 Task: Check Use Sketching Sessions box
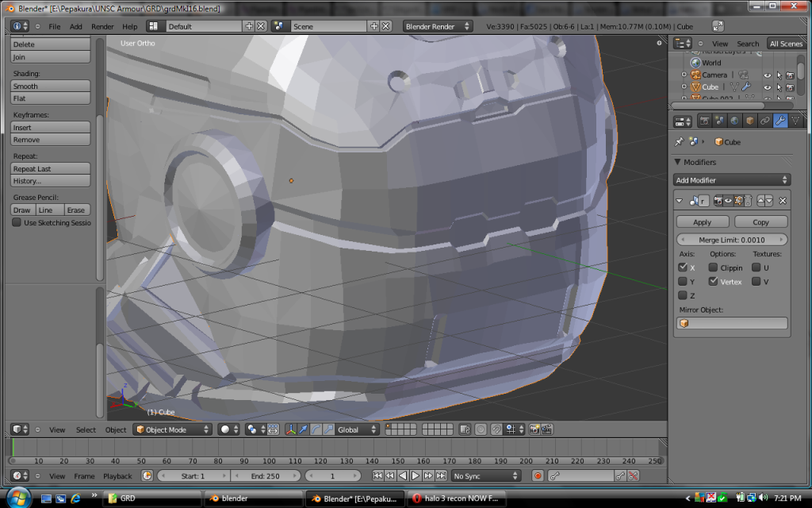pyautogui.click(x=17, y=222)
